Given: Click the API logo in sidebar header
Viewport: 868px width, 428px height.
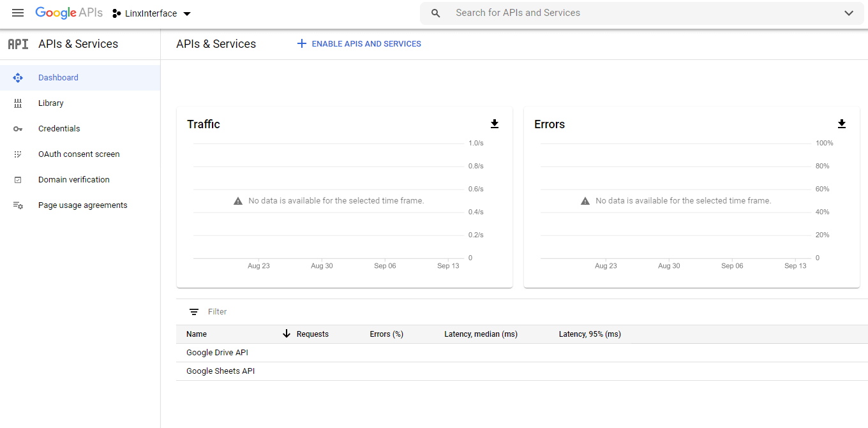Looking at the screenshot, I should pos(18,44).
